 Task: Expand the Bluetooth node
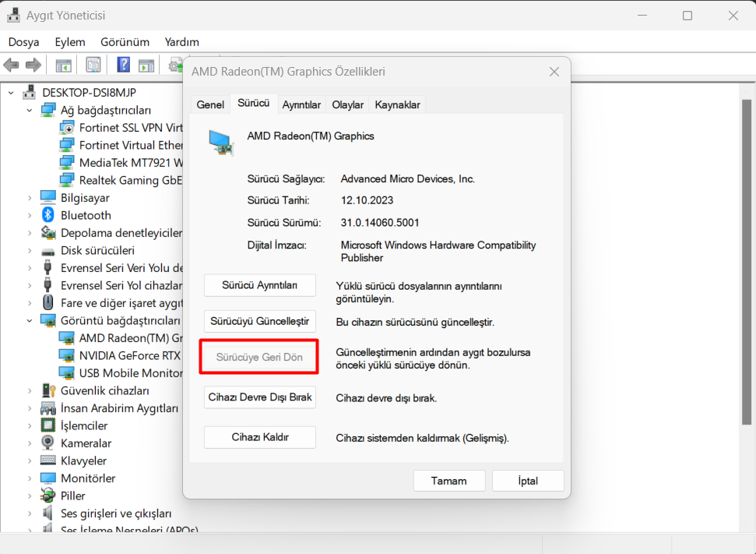[x=30, y=215]
